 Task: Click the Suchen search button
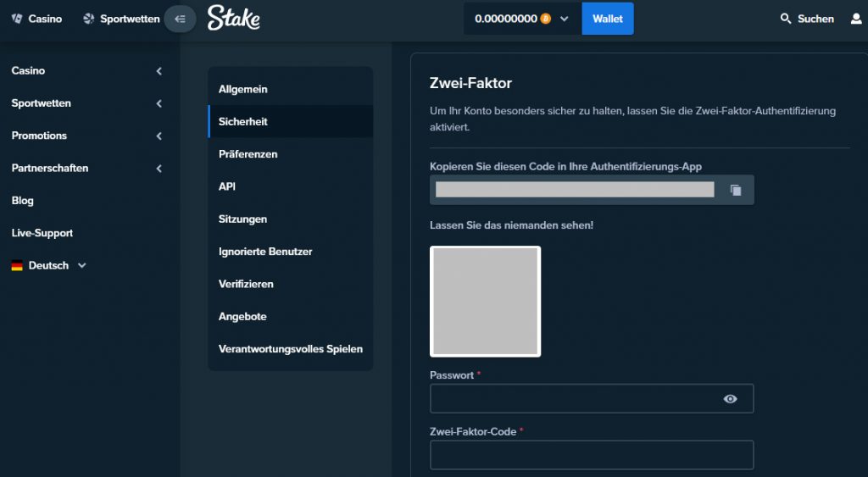coord(807,19)
